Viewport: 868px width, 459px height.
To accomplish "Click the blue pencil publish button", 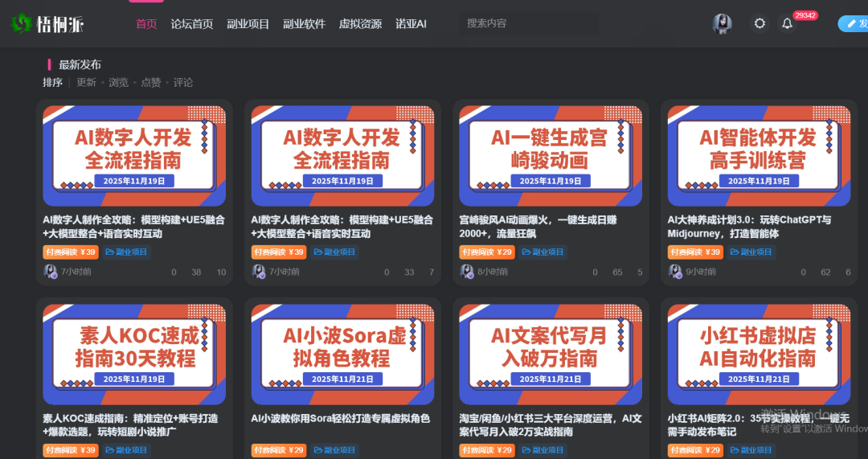I will tap(853, 24).
